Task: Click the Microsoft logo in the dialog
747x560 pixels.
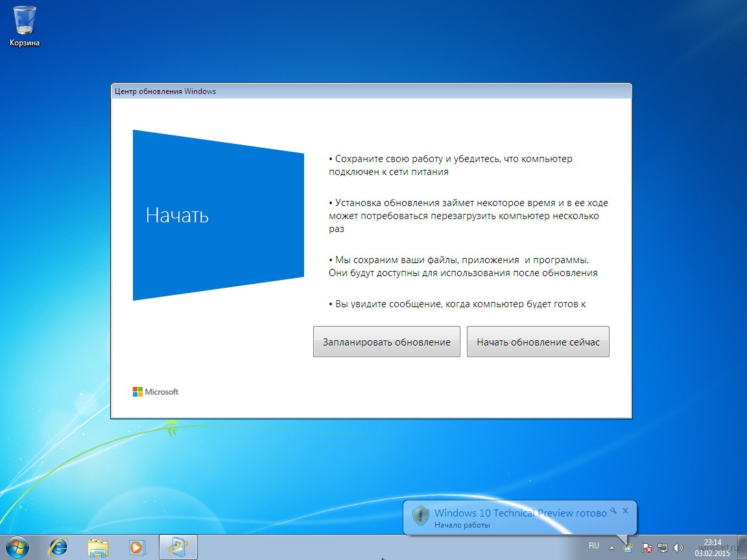Action: (156, 391)
